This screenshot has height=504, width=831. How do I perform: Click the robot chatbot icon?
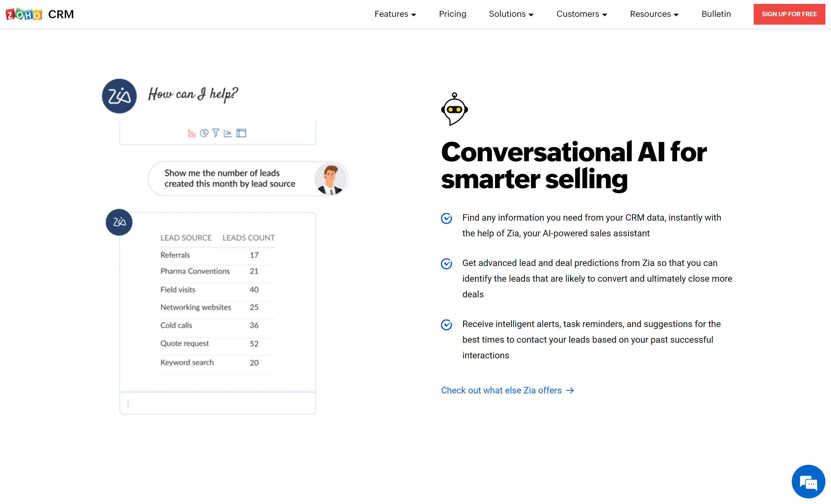(454, 109)
